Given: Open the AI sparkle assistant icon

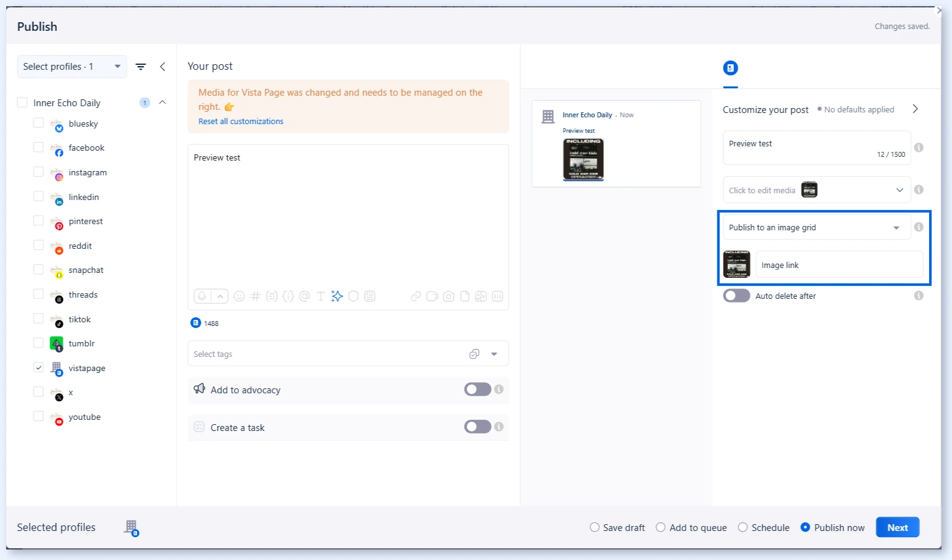Looking at the screenshot, I should (337, 296).
